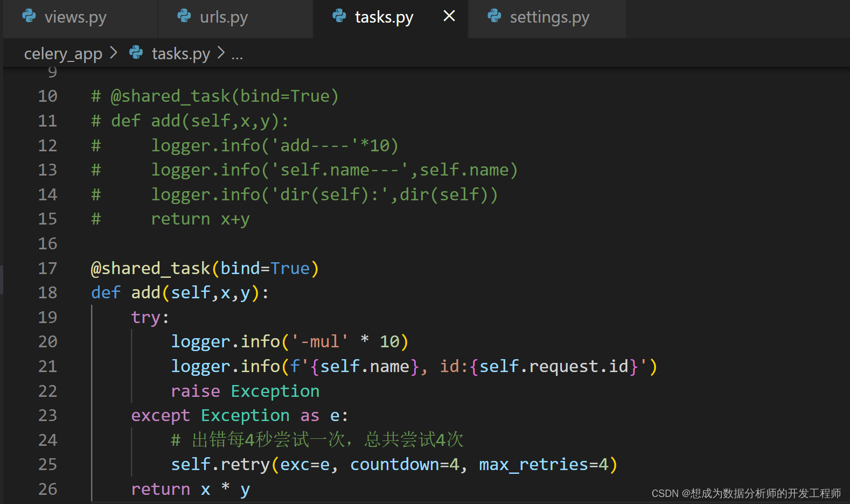Click commented '# @shared_task(bind=True)' on line 10
The width and height of the screenshot is (850, 504).
215,96
